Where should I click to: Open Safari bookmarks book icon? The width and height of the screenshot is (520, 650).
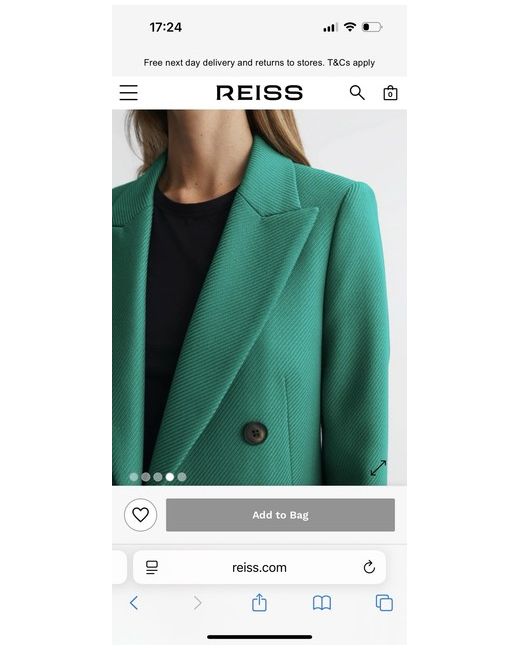322,603
